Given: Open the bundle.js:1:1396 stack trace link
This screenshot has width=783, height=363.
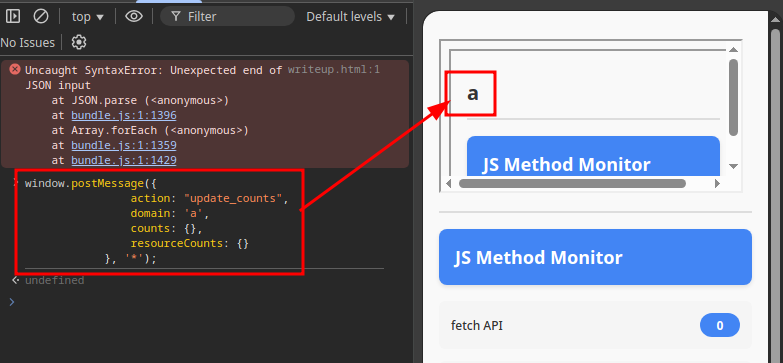Looking at the screenshot, I should [123, 115].
